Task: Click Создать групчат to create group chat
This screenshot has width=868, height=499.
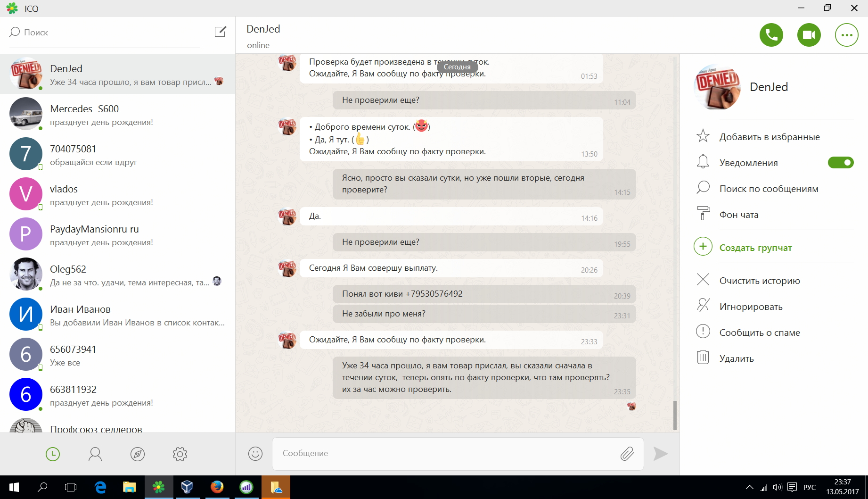Action: click(755, 248)
